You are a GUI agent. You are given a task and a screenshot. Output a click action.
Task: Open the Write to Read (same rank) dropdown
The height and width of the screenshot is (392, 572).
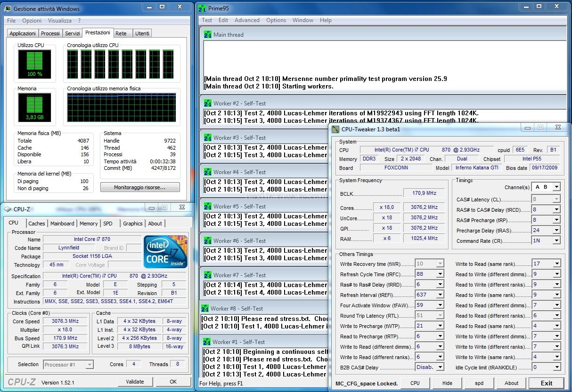[557, 264]
